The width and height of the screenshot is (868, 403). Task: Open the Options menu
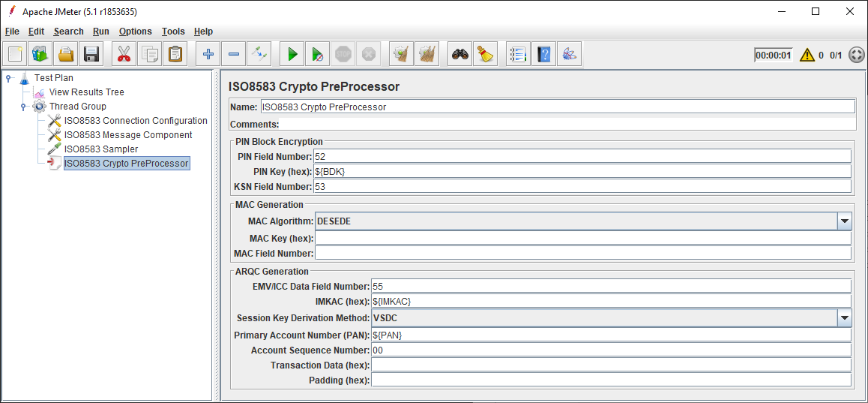tap(135, 32)
